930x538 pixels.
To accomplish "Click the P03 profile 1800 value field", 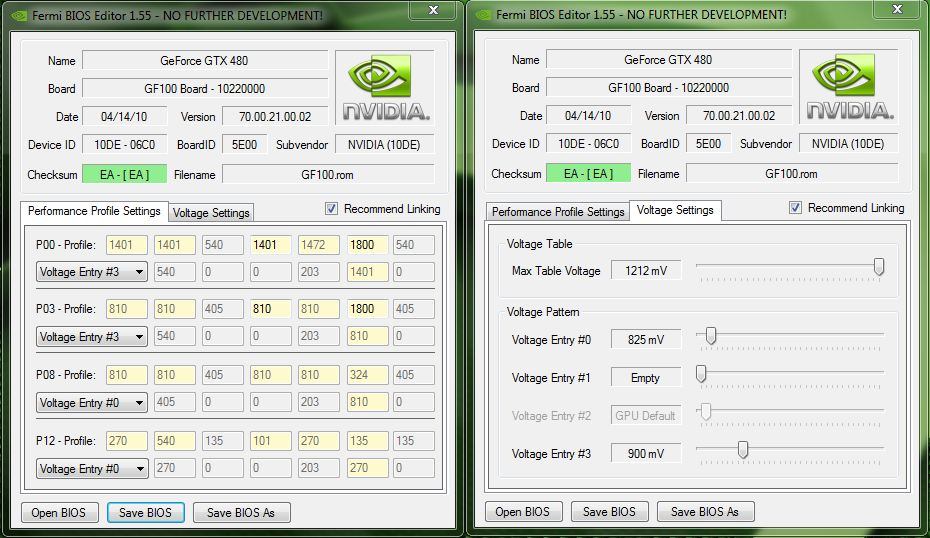I will pos(367,308).
